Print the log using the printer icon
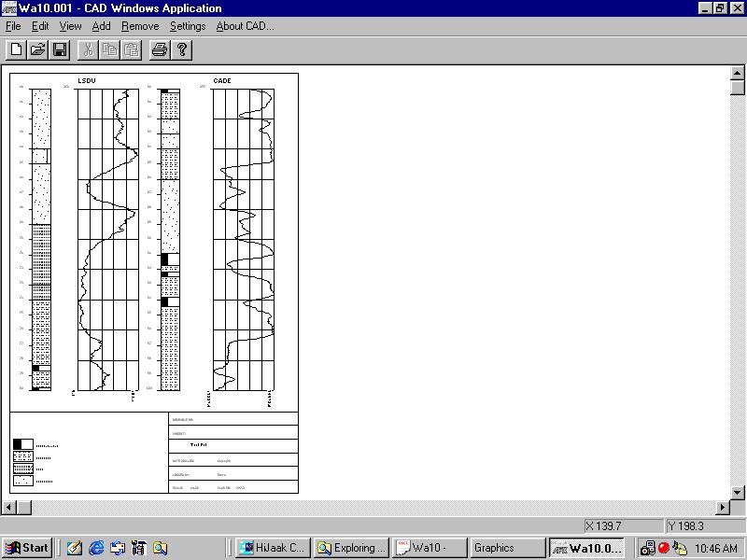This screenshot has height=560, width=747. (x=160, y=49)
